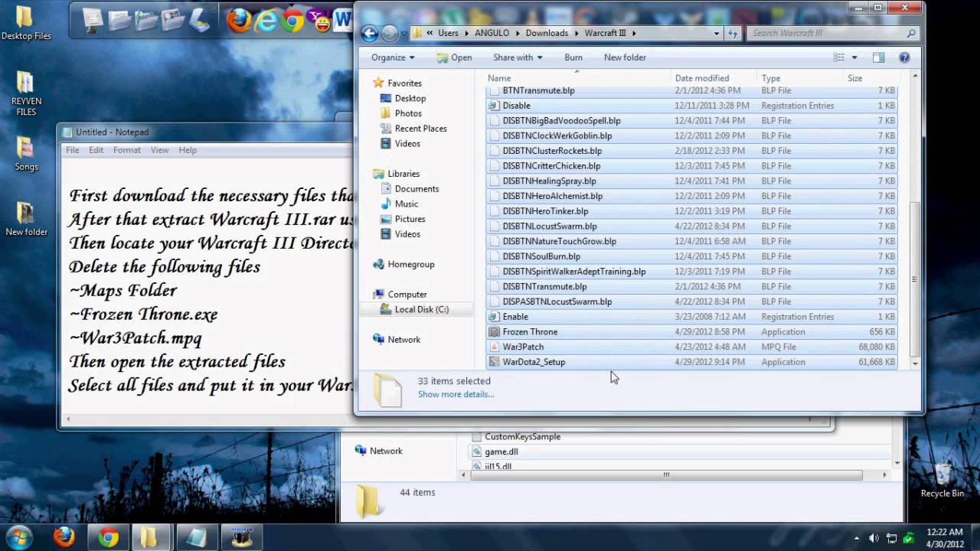This screenshot has height=551, width=980.
Task: Select the WarDota2_Setup application file
Action: [691, 362]
